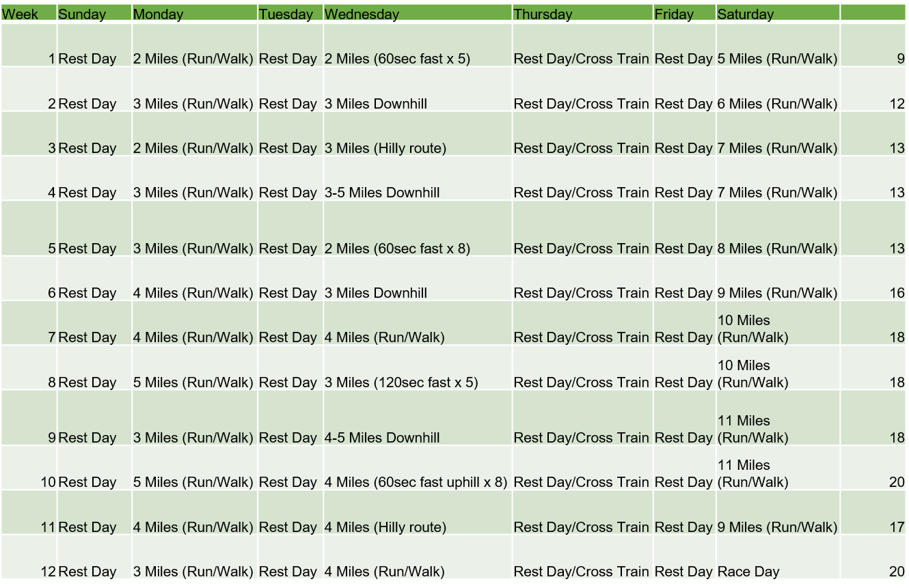
Task: Select the Sunday header cell
Action: pos(94,14)
